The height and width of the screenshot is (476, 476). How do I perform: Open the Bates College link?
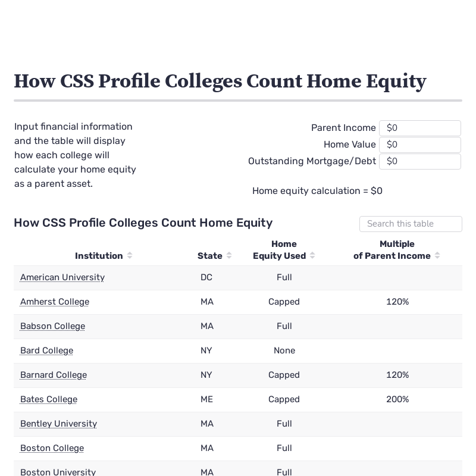coord(49,399)
